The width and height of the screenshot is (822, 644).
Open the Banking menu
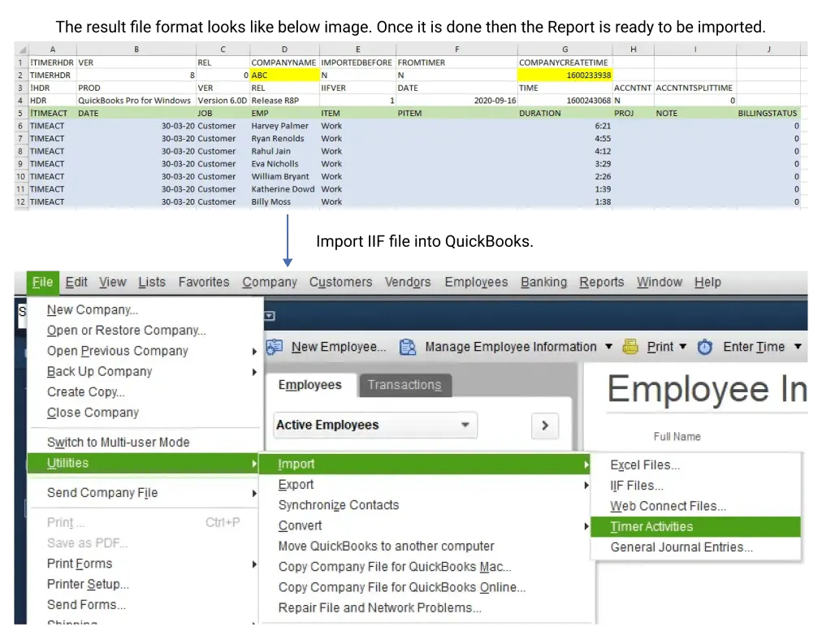pyautogui.click(x=543, y=283)
